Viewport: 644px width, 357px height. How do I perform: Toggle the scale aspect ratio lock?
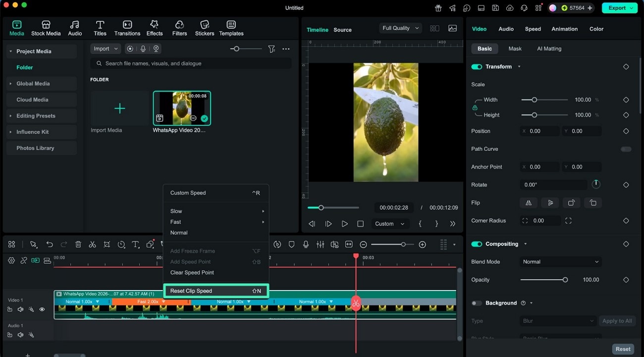click(x=475, y=107)
